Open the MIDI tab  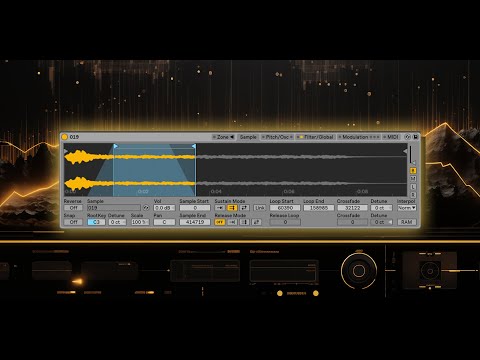[x=391, y=137]
